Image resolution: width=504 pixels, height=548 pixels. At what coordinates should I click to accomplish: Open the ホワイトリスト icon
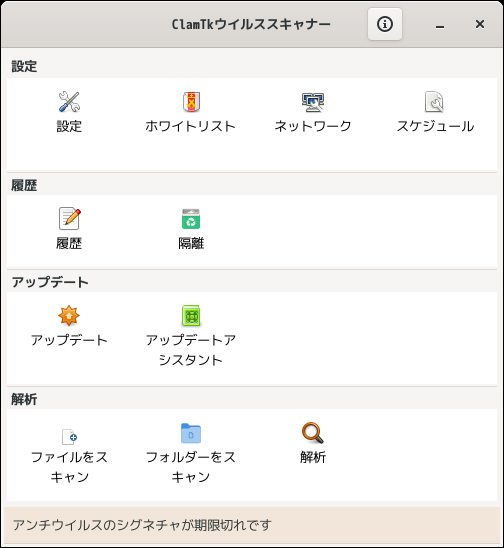coord(191,102)
